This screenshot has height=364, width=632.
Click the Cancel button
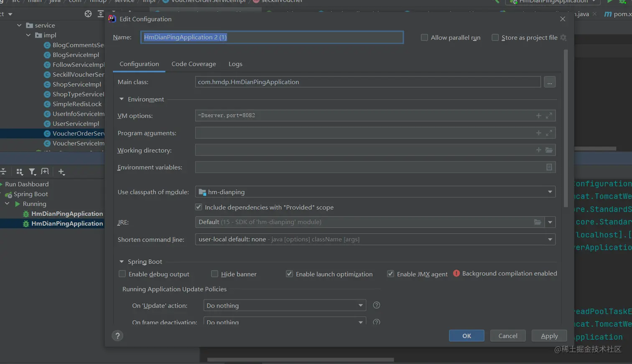pyautogui.click(x=508, y=336)
